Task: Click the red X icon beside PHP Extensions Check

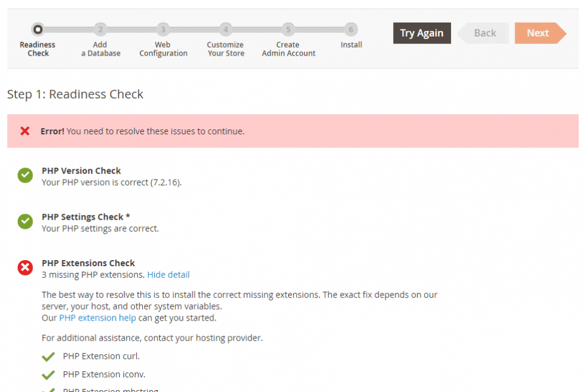Action: click(x=25, y=267)
